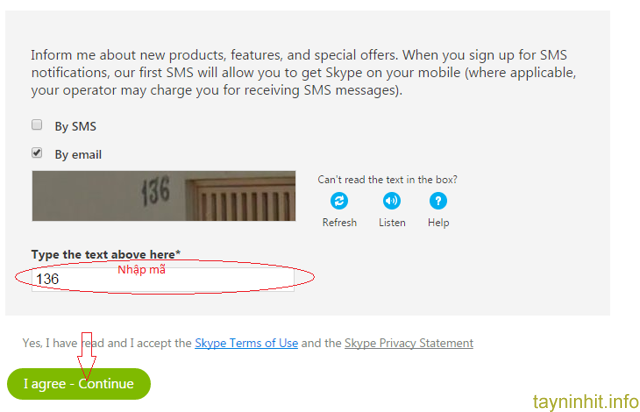
Task: Click the "Help" text label
Action: (438, 222)
